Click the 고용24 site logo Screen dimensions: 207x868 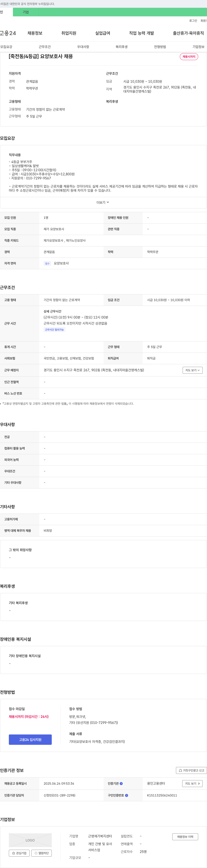(x=8, y=33)
